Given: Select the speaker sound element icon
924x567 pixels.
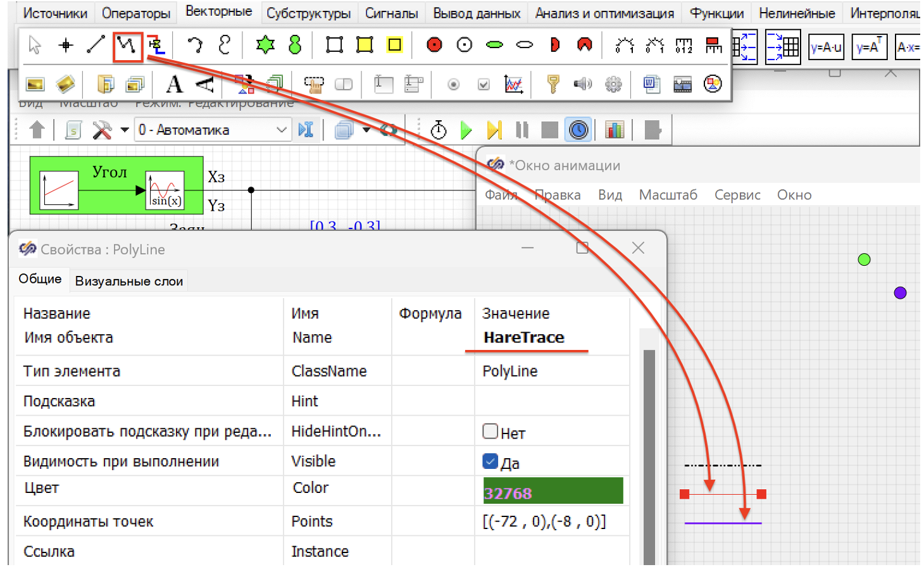Looking at the screenshot, I should (x=583, y=84).
